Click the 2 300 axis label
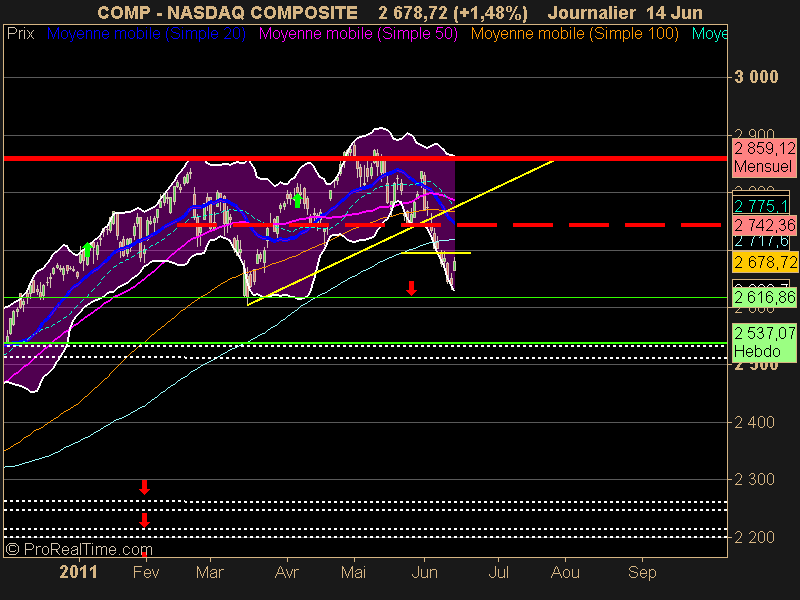The image size is (800, 600). click(754, 479)
